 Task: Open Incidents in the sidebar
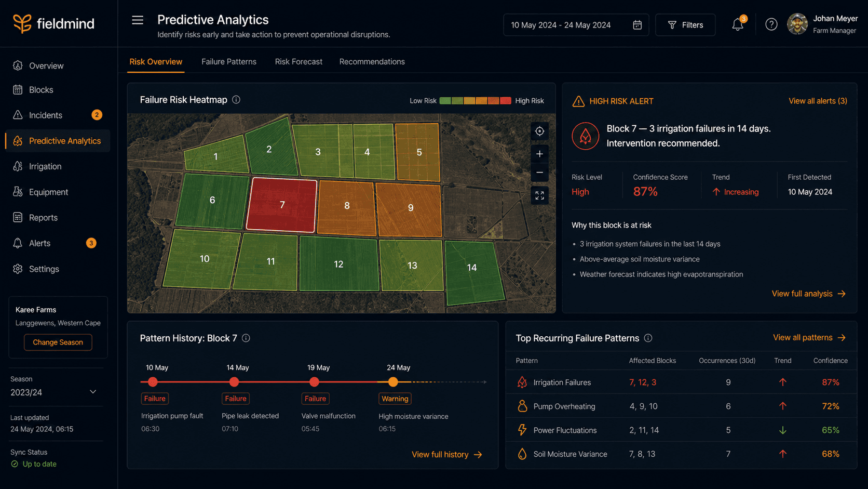58,115
